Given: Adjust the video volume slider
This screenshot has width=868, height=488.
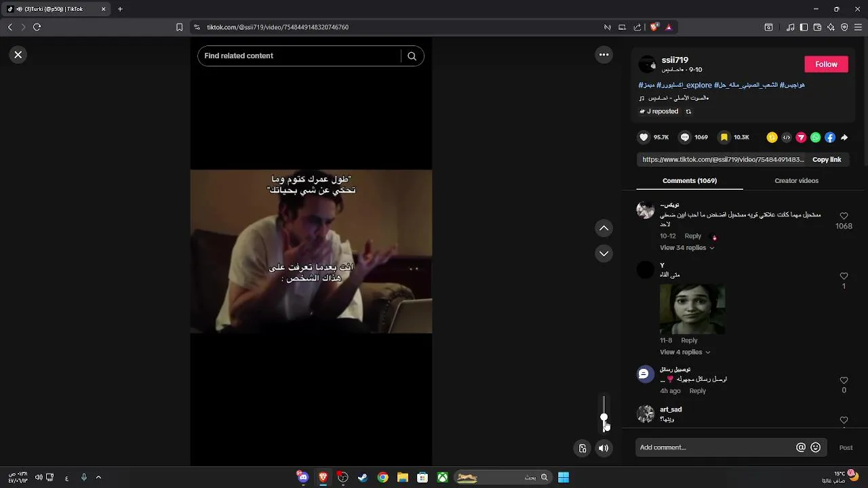Looking at the screenshot, I should [x=604, y=413].
